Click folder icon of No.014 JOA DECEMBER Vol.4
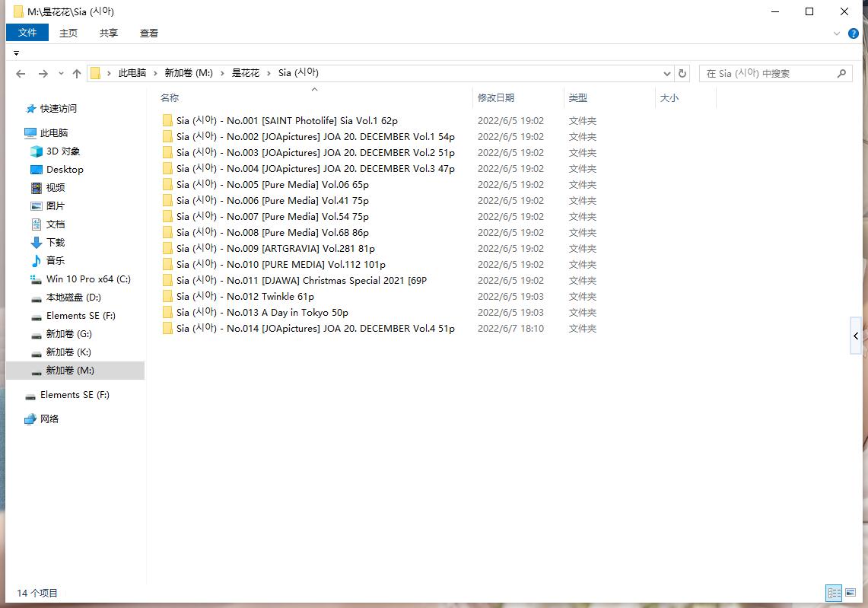Viewport: 868px width, 608px height. point(167,329)
